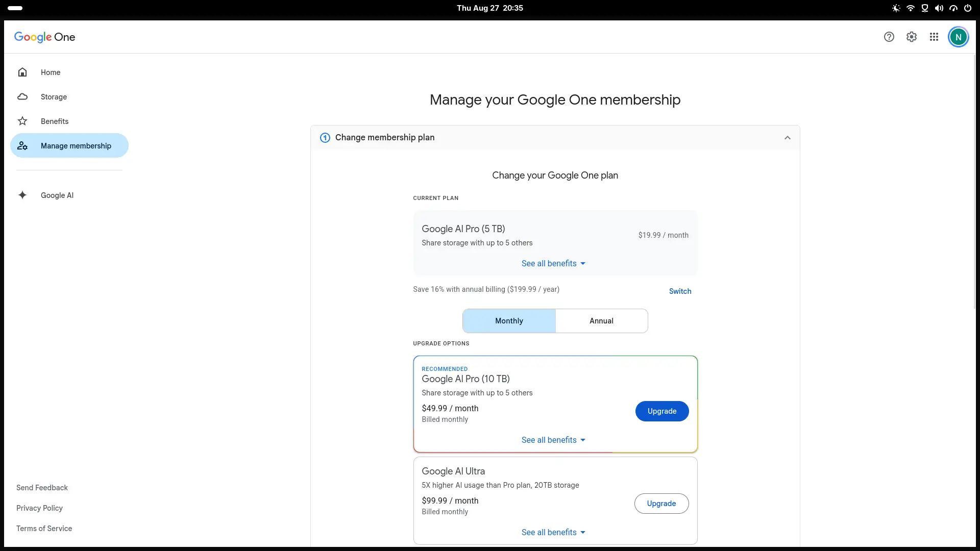Click the Change your Google One plan heading
The height and width of the screenshot is (551, 980).
click(x=555, y=176)
